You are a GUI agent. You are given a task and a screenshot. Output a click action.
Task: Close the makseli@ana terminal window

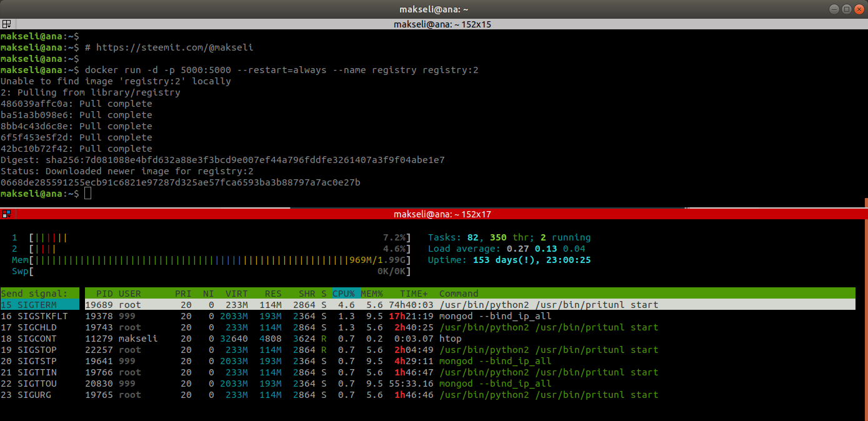859,9
